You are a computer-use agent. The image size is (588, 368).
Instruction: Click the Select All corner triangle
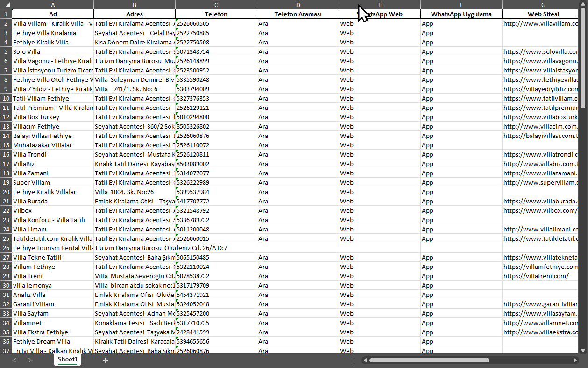point(6,5)
